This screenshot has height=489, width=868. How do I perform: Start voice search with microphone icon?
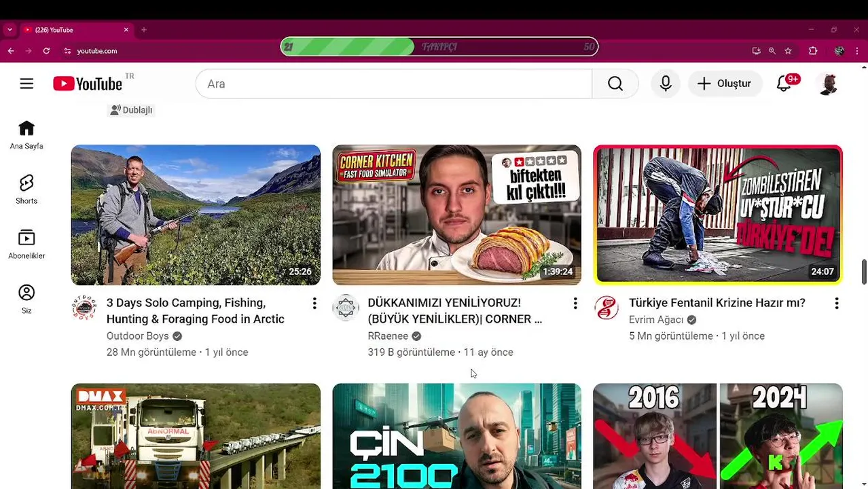coord(666,84)
